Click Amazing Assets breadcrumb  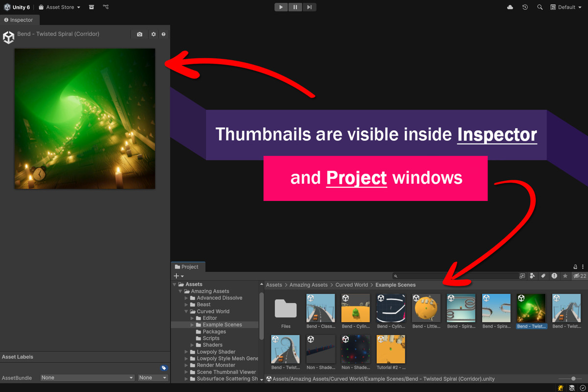309,285
